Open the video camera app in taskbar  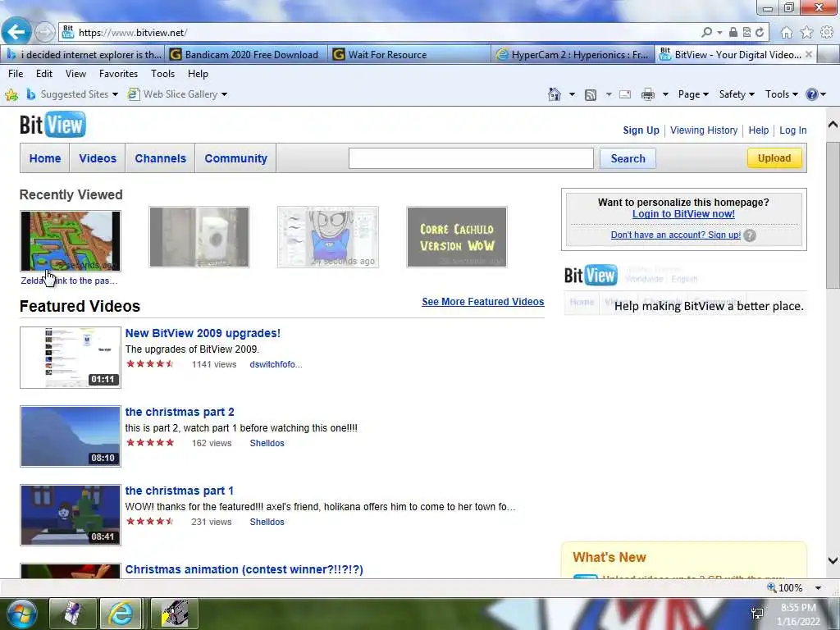175,614
